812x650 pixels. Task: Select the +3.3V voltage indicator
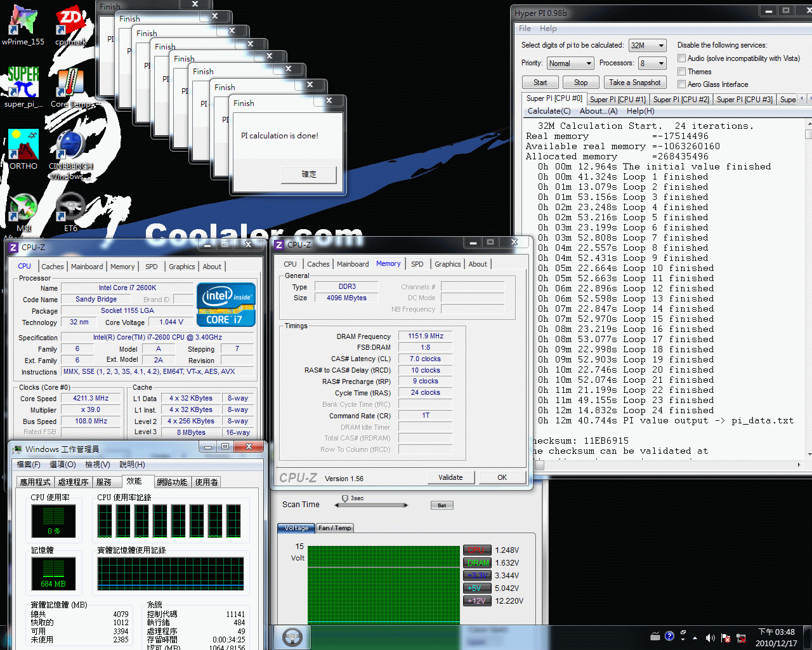click(x=477, y=575)
